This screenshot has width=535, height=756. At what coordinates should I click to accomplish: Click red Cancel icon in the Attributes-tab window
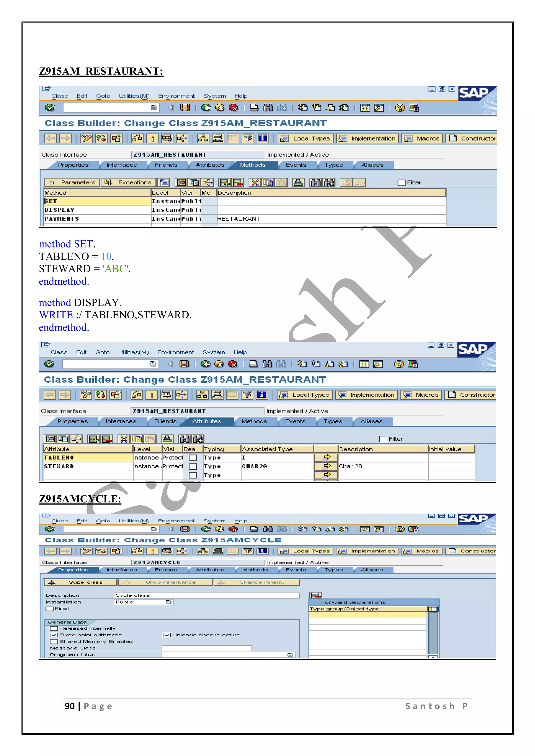pyautogui.click(x=232, y=364)
